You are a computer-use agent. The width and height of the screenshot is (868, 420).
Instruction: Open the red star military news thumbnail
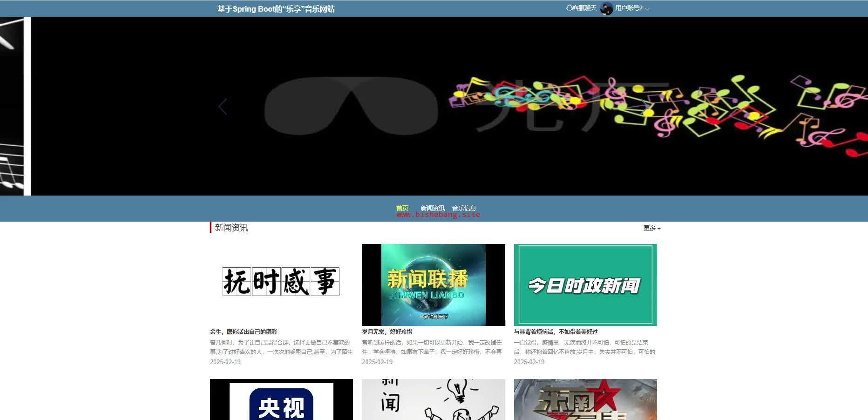point(585,400)
